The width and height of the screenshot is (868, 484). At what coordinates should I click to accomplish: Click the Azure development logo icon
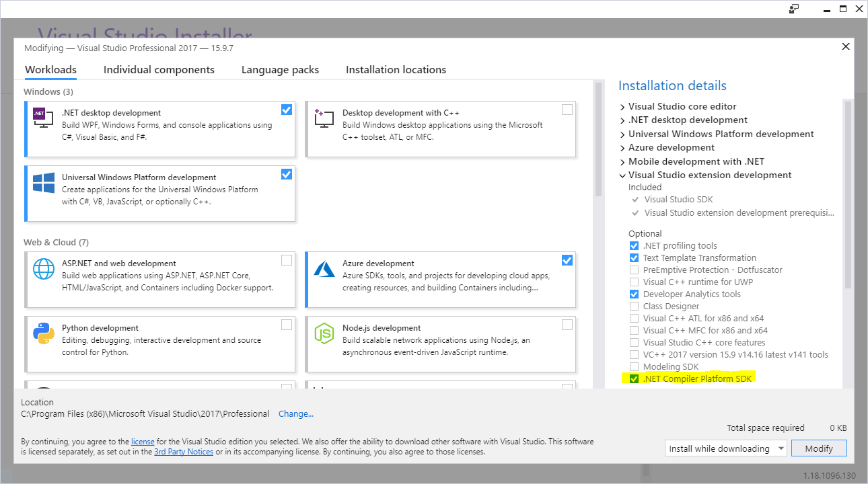(x=324, y=269)
